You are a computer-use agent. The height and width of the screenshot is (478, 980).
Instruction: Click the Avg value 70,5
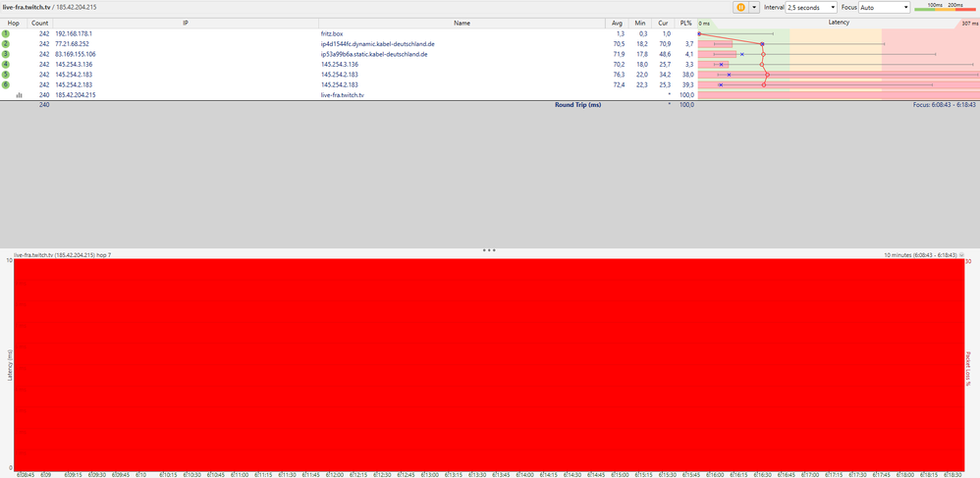tap(619, 44)
